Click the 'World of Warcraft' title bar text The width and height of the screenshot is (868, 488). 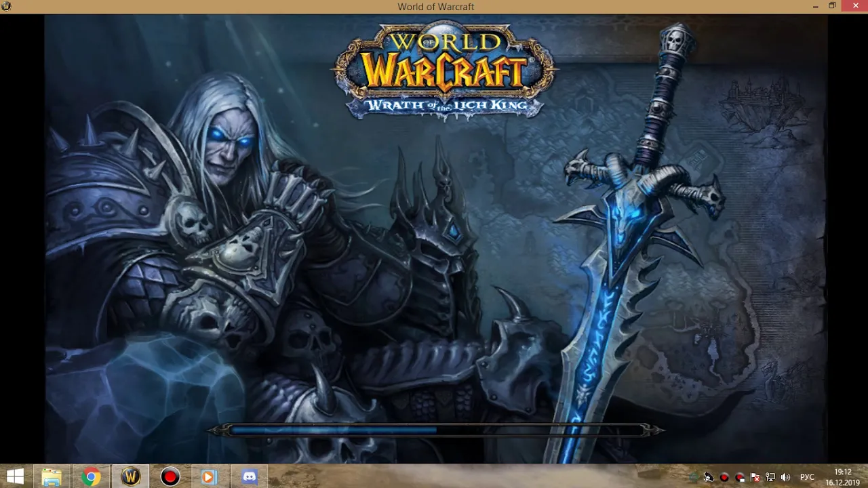[x=436, y=7]
